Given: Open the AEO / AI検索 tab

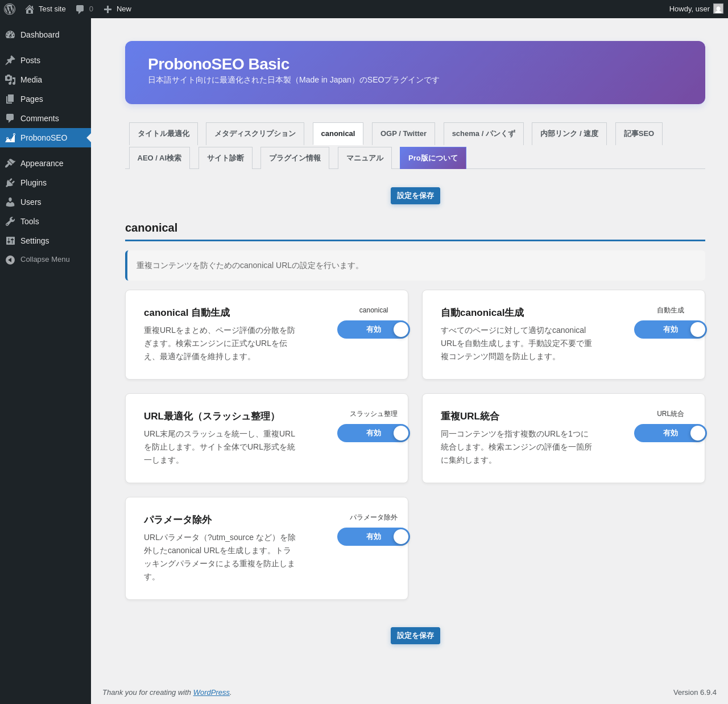Looking at the screenshot, I should click(x=159, y=158).
